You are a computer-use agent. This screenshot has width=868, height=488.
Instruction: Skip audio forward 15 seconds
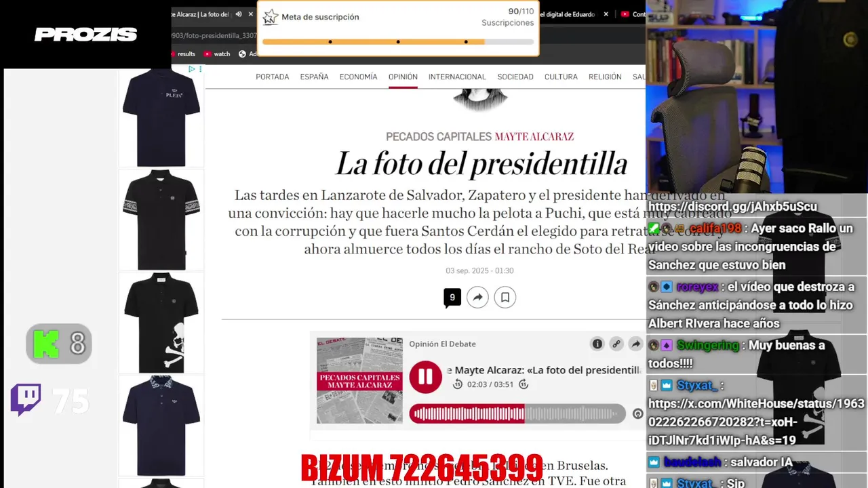click(524, 384)
